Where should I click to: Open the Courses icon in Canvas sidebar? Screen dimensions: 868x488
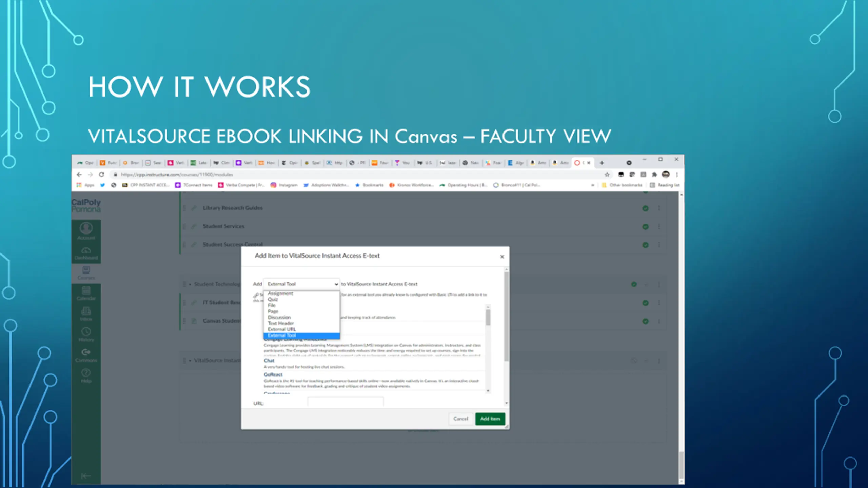[86, 273]
